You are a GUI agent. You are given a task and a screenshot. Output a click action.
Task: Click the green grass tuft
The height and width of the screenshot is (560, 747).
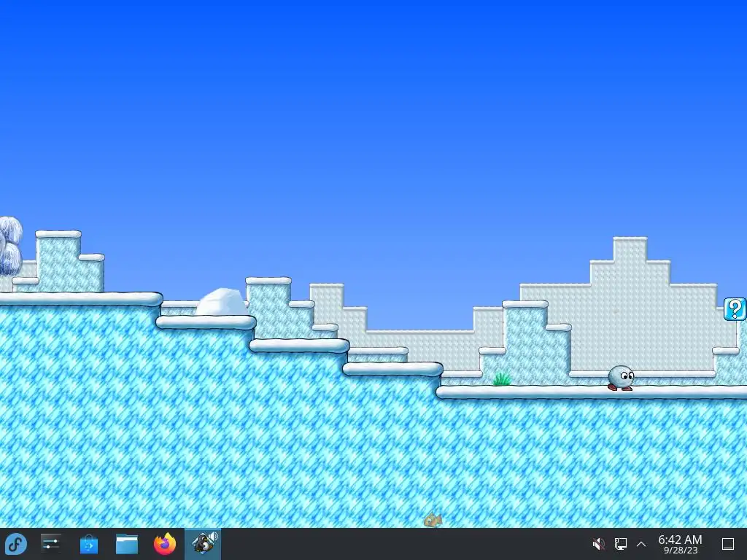pos(502,379)
